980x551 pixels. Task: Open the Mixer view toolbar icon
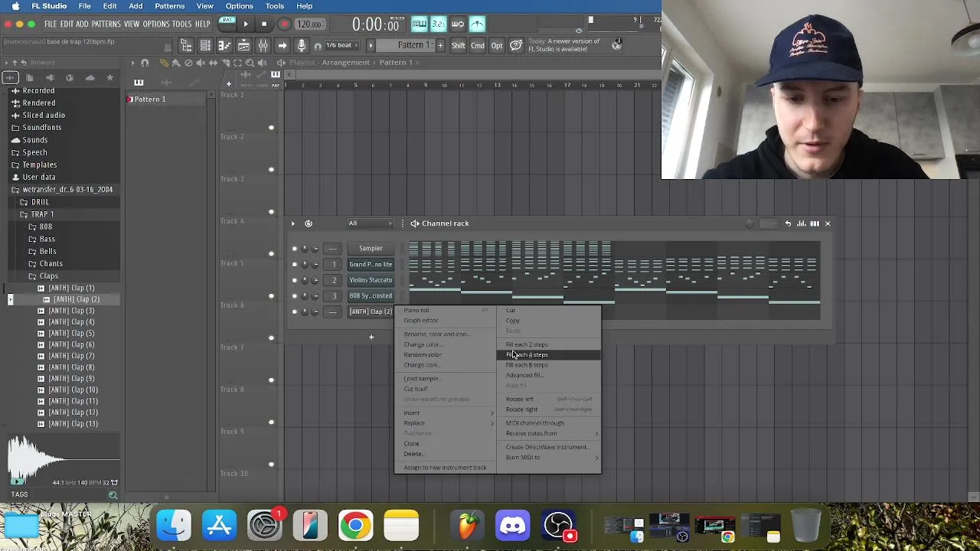[263, 46]
